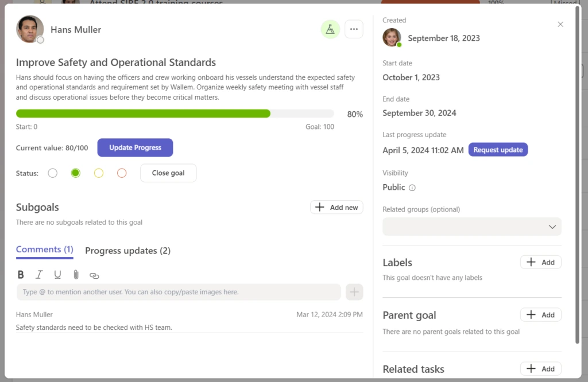Click the Current value: 80/100 text

[x=52, y=148]
